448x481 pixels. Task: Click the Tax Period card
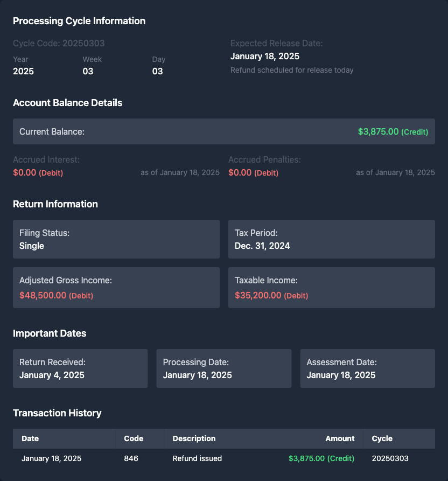pos(331,239)
